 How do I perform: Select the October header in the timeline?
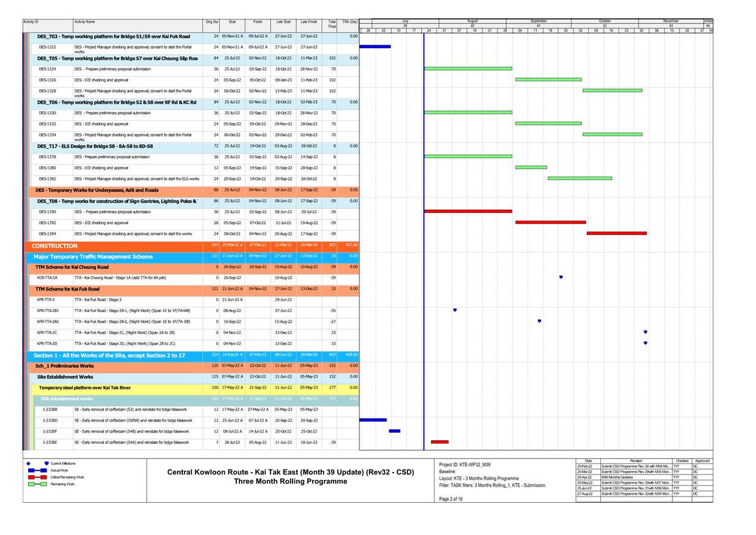click(605, 20)
